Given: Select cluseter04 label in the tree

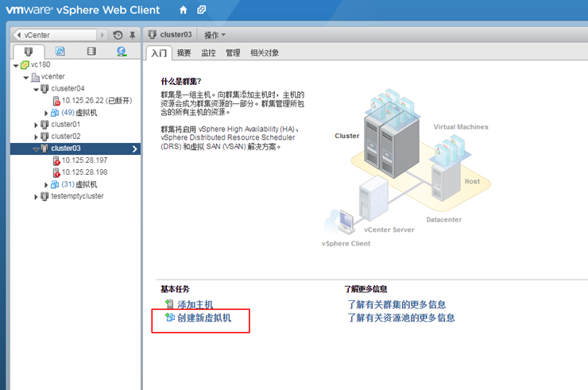Looking at the screenshot, I should [x=68, y=88].
